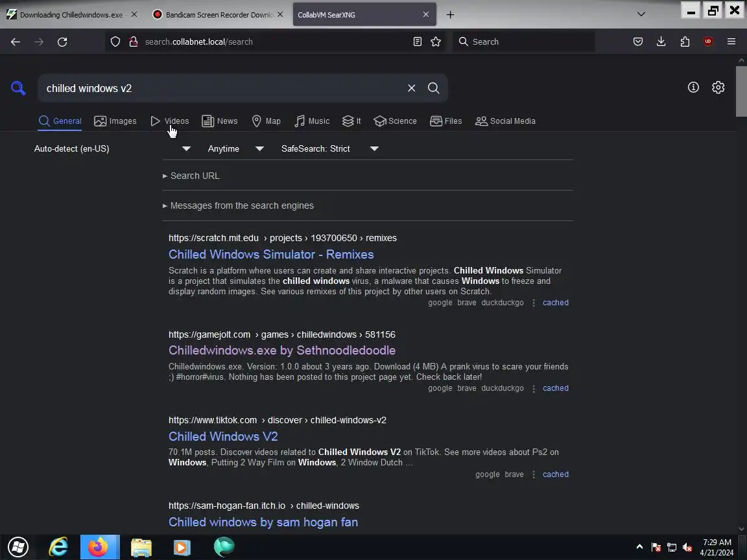Image resolution: width=747 pixels, height=560 pixels.
Task: Select the Science search category
Action: [396, 121]
